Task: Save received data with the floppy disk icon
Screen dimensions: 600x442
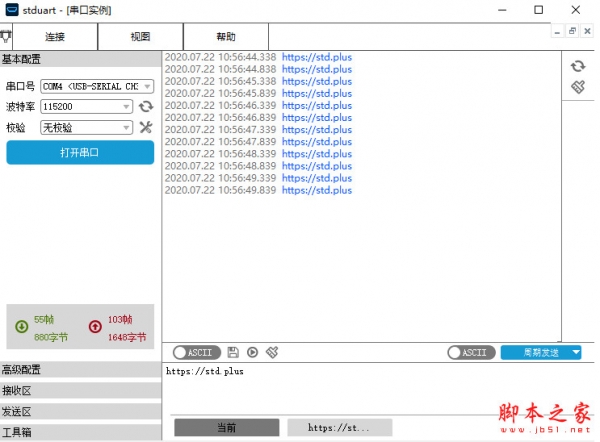Action: click(x=233, y=352)
